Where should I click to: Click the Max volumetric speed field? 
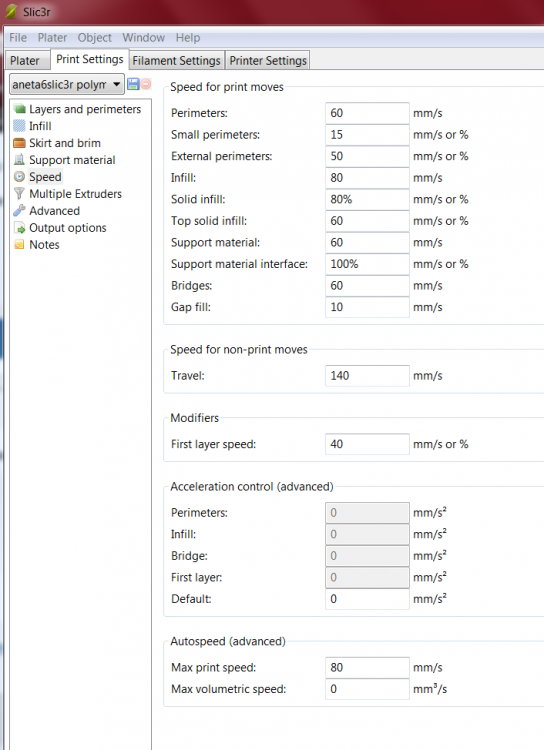tap(367, 689)
